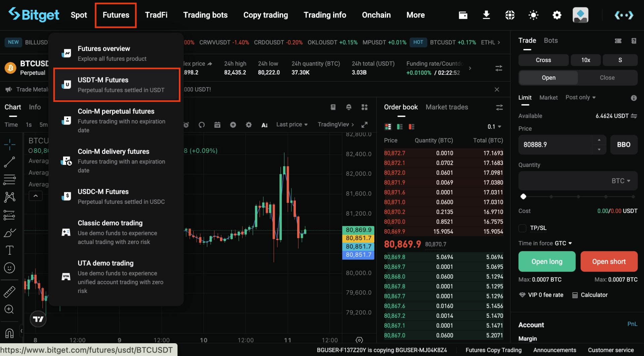This screenshot has height=356, width=644.
Task: Open the settings gear in header
Action: pos(557,15)
